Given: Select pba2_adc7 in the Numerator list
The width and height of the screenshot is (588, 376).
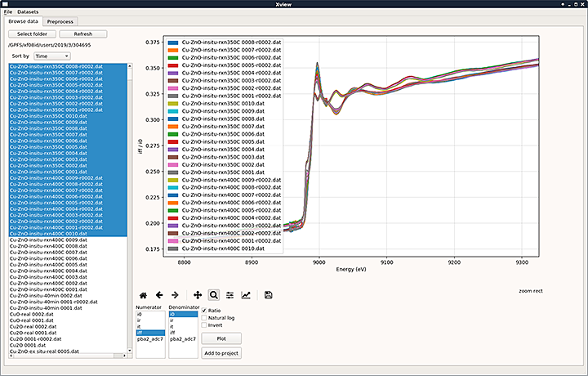Looking at the screenshot, I should pos(150,338).
